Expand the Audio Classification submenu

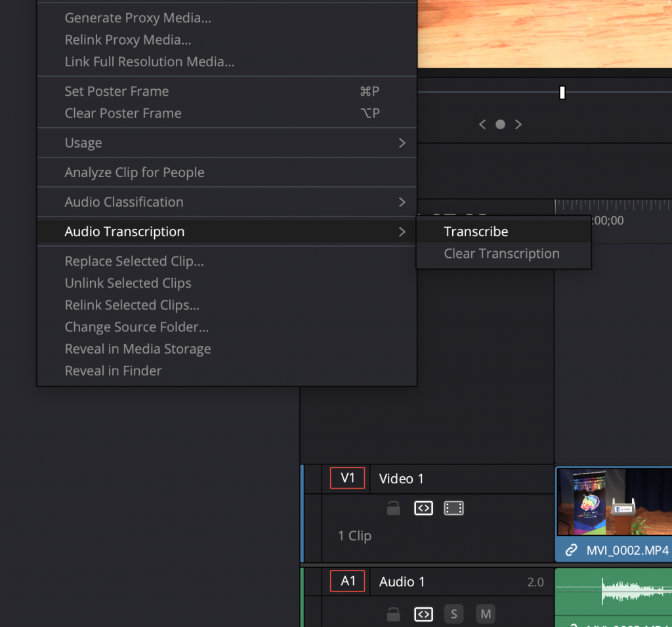226,202
